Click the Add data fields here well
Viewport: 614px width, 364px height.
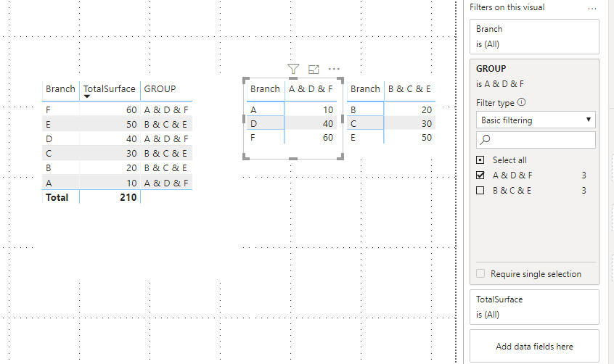pyautogui.click(x=534, y=346)
